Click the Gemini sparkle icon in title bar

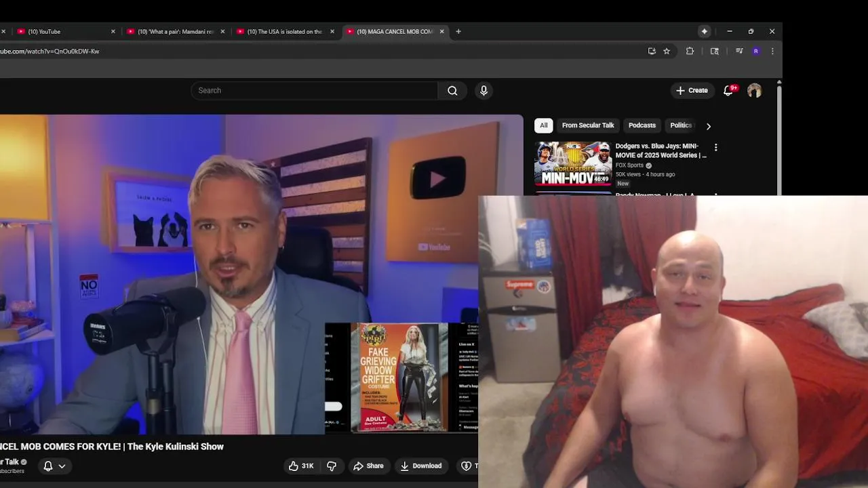click(705, 31)
